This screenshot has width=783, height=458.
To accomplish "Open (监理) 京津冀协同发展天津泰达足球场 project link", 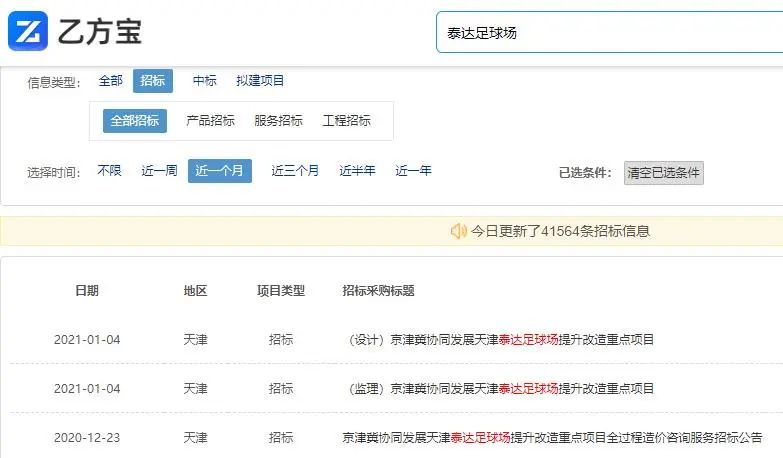I will point(501,389).
